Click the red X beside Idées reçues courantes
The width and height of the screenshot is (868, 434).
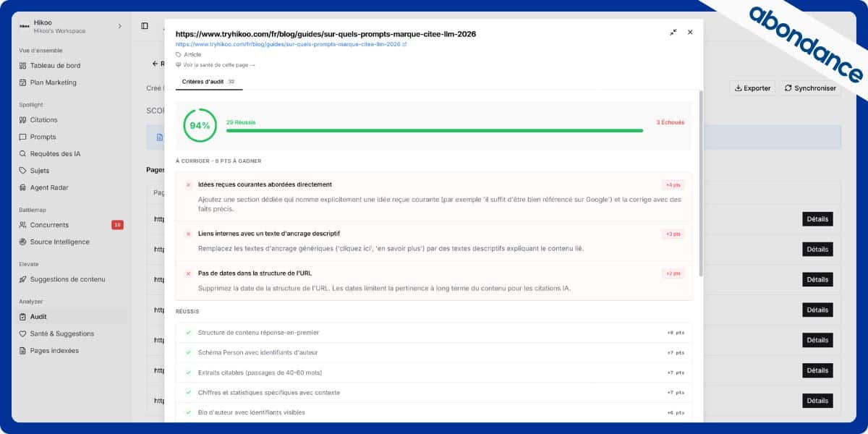click(189, 185)
